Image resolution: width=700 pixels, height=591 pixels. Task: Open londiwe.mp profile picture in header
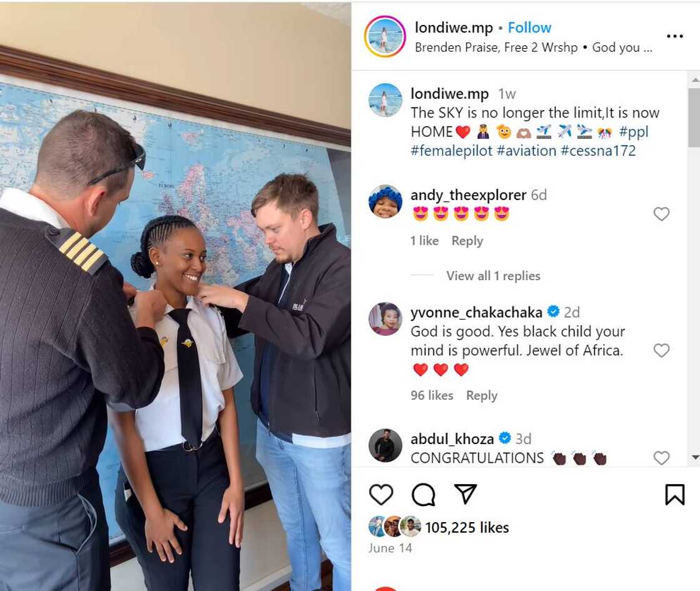click(385, 37)
